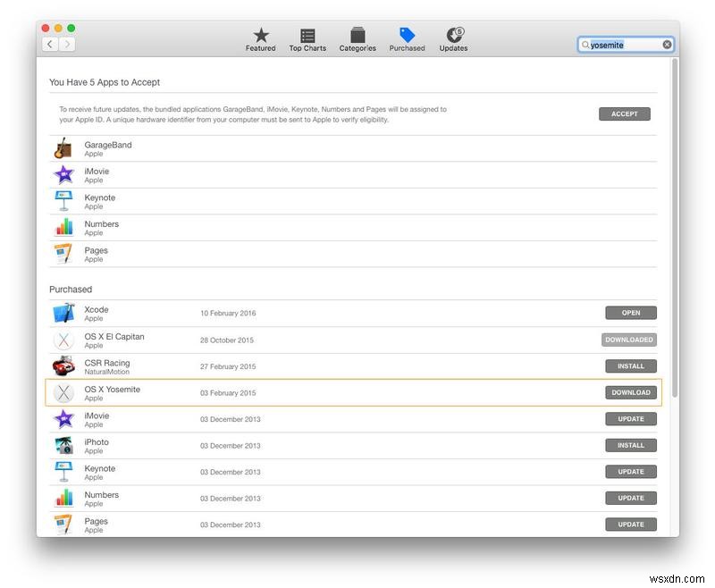This screenshot has height=588, width=715.
Task: Click the OS X Yosemite icon
Action: tap(63, 392)
